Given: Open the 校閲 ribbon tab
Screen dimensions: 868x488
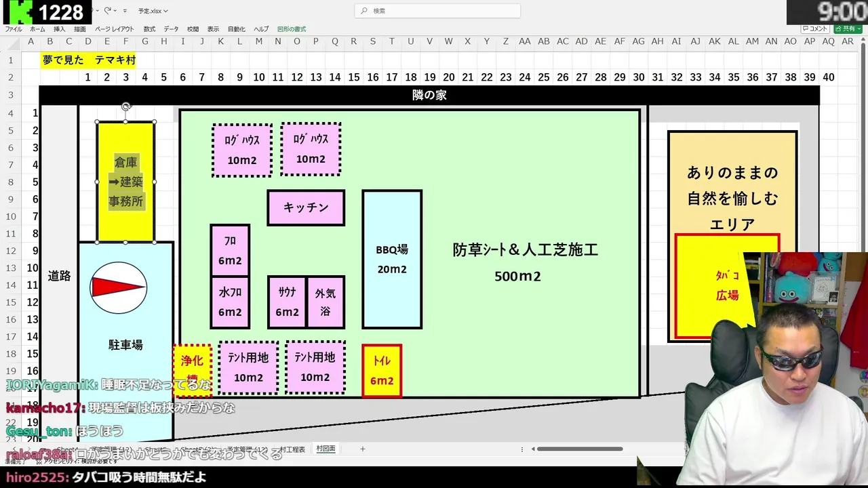Looking at the screenshot, I should click(193, 29).
